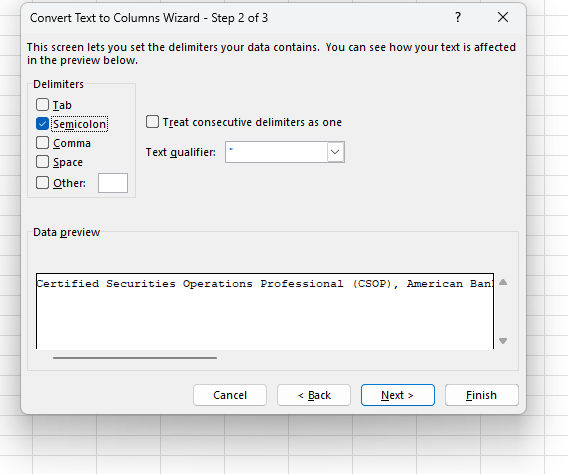Click the Help question mark icon
The width and height of the screenshot is (568, 474).
[458, 17]
